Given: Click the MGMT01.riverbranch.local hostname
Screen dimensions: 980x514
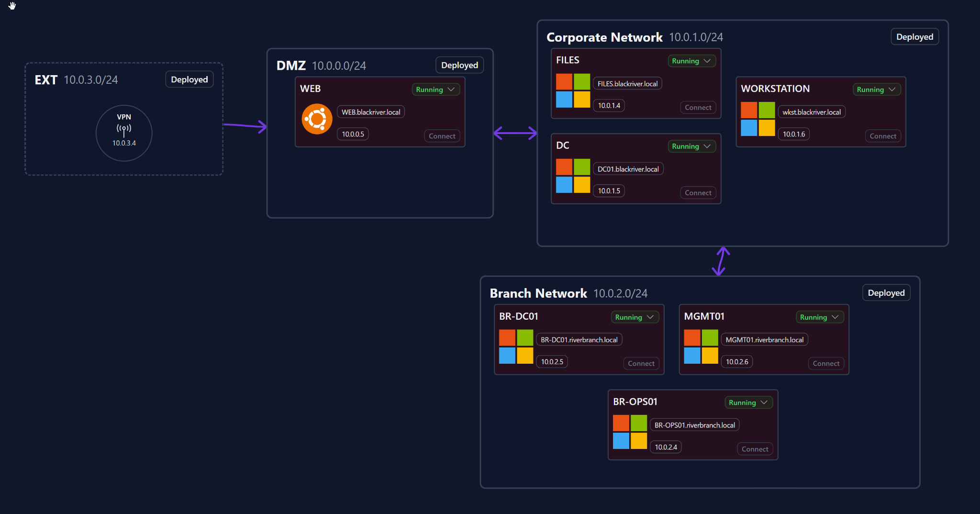Looking at the screenshot, I should 765,340.
